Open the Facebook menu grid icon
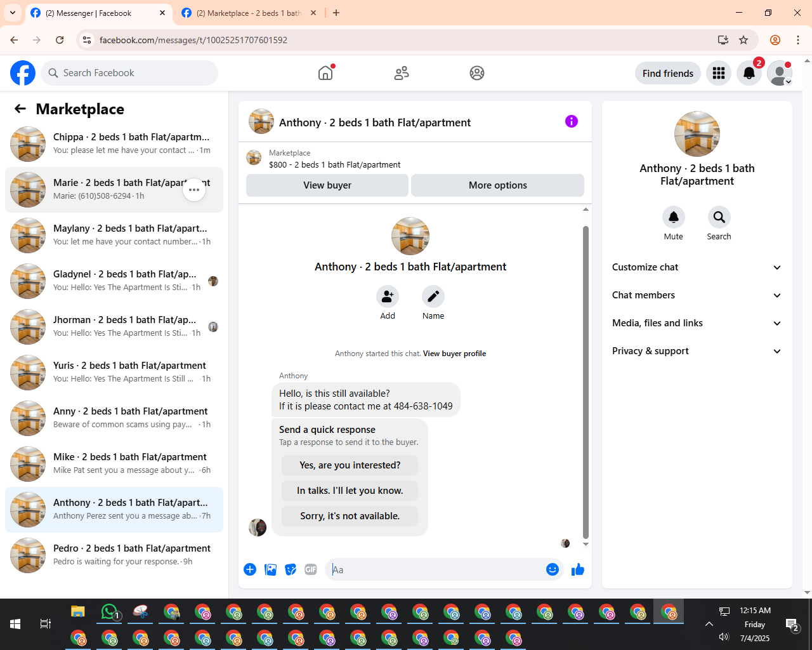The image size is (812, 650). 719,73
